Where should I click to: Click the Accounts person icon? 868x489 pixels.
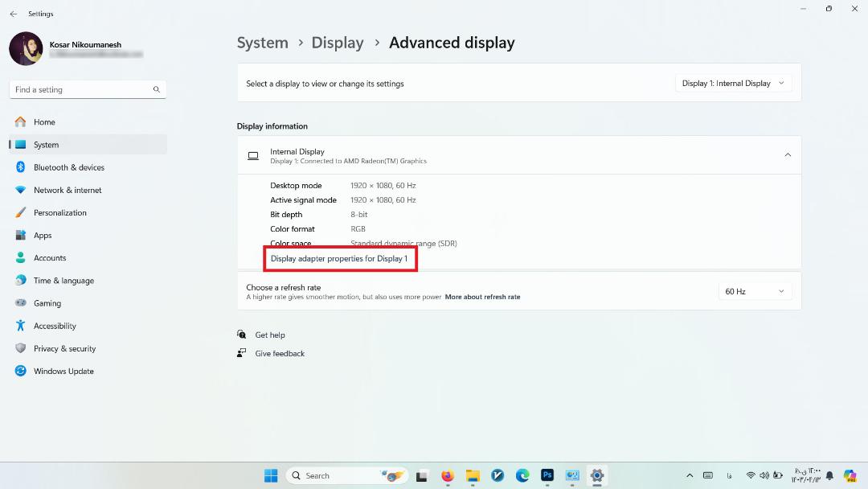(20, 257)
